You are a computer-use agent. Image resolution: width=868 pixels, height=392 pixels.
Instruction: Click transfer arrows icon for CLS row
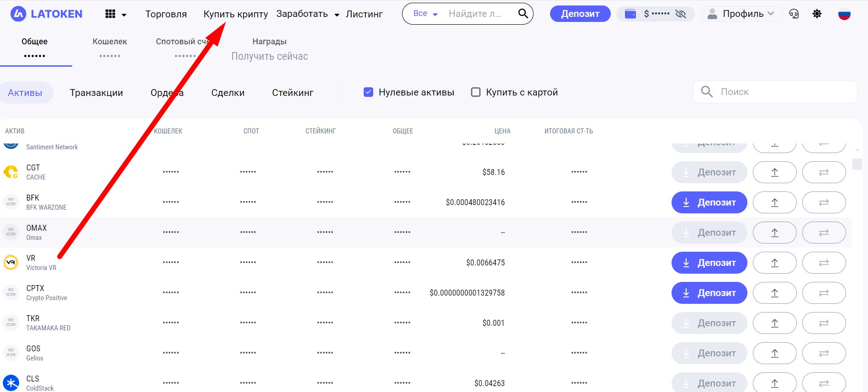(824, 383)
